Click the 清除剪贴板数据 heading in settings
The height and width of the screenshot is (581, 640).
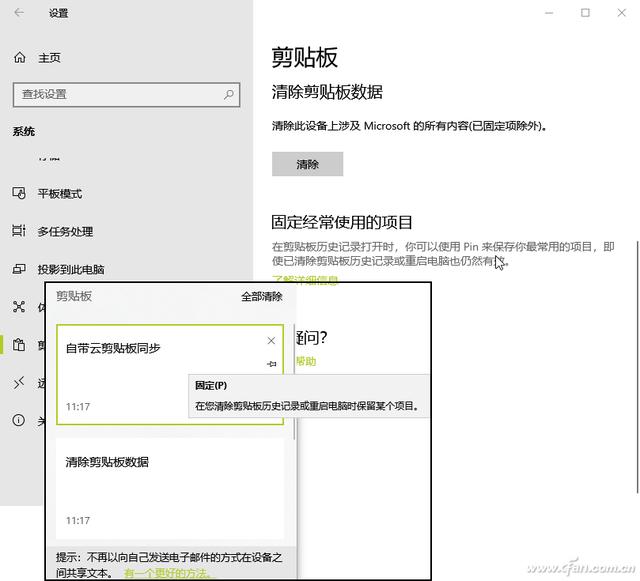tap(327, 92)
